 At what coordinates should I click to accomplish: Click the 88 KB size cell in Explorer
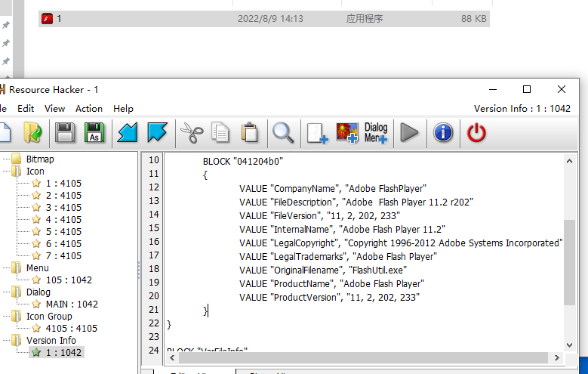[473, 19]
